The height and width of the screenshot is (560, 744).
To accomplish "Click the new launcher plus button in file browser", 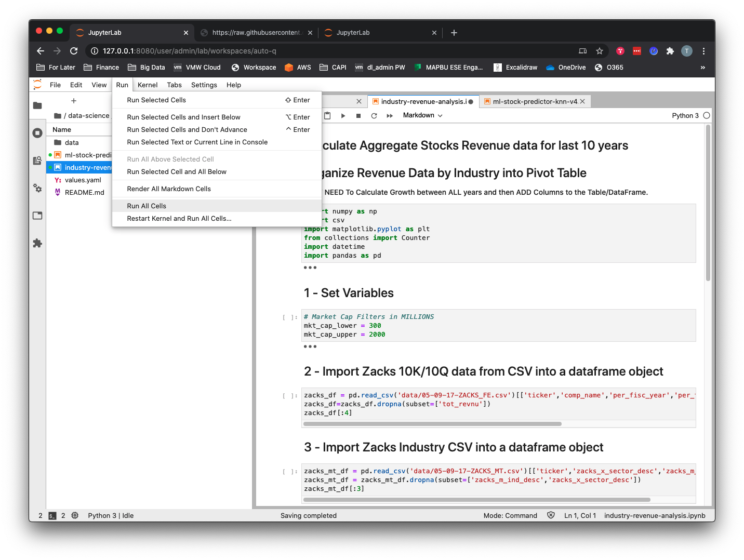I will (74, 101).
